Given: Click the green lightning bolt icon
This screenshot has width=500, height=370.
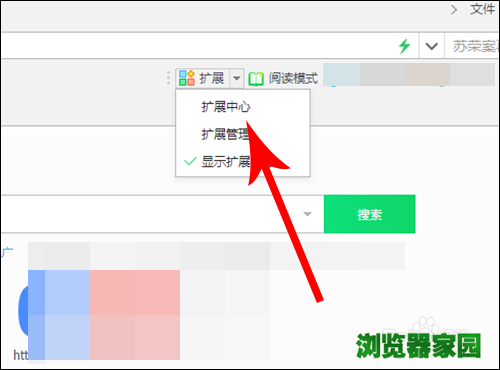Looking at the screenshot, I should point(404,46).
